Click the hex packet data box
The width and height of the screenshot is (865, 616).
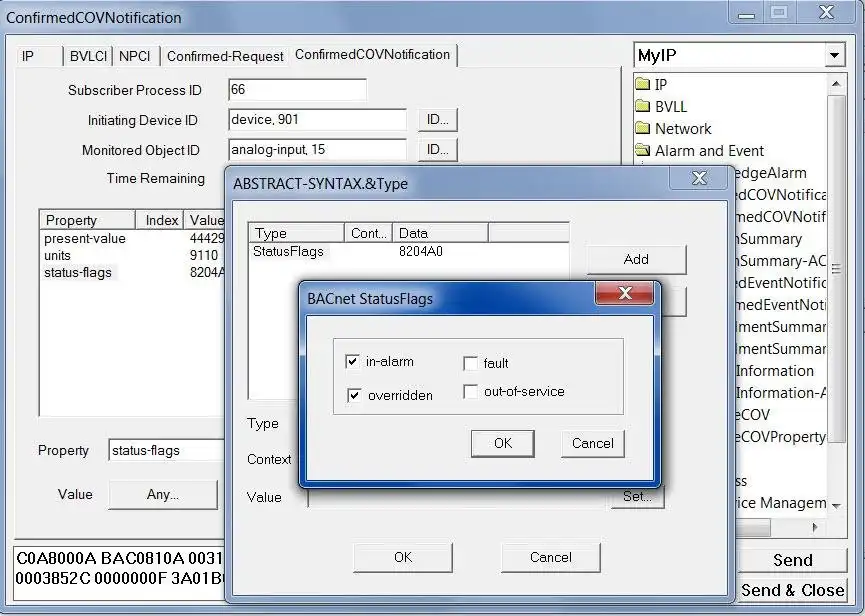coord(119,574)
